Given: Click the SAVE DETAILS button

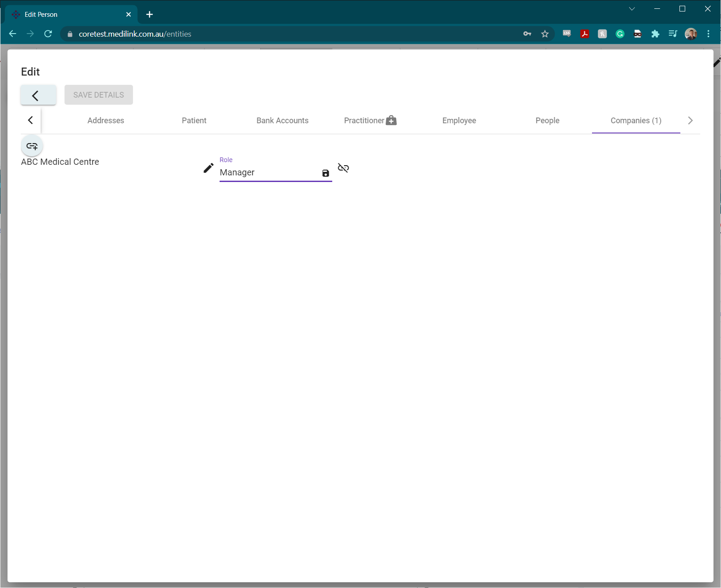Looking at the screenshot, I should [x=99, y=95].
